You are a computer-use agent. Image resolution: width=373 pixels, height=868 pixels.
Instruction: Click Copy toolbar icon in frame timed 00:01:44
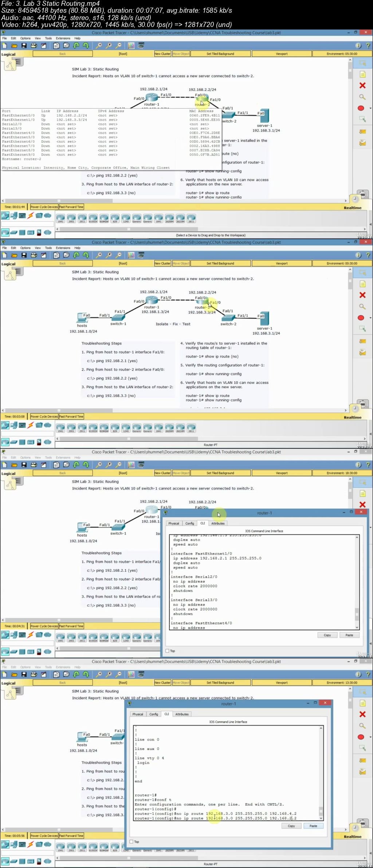[56, 46]
